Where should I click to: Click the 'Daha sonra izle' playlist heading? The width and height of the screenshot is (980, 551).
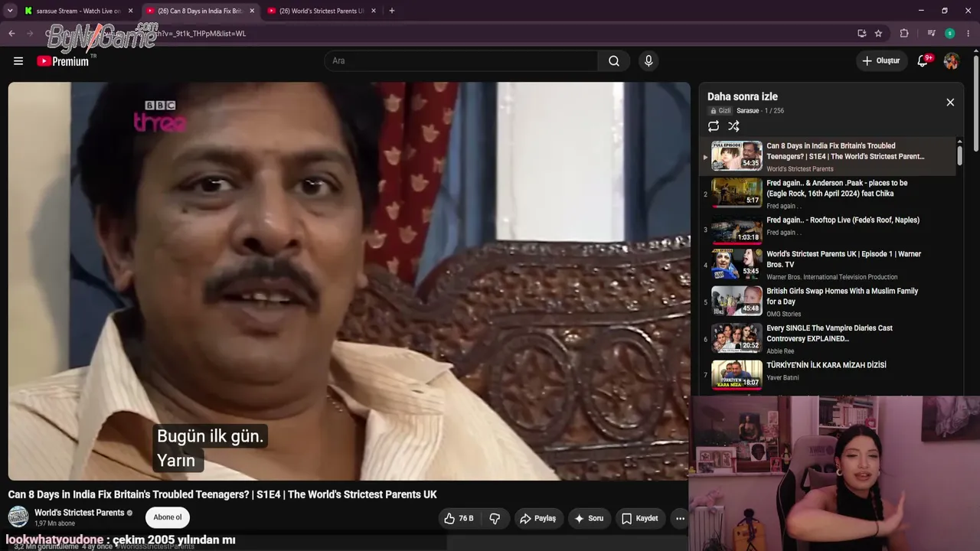click(x=743, y=96)
